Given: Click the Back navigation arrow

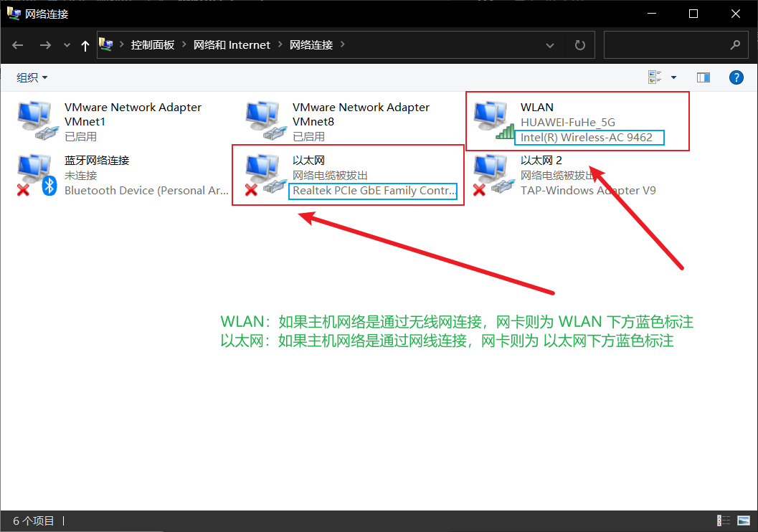Looking at the screenshot, I should 18,45.
